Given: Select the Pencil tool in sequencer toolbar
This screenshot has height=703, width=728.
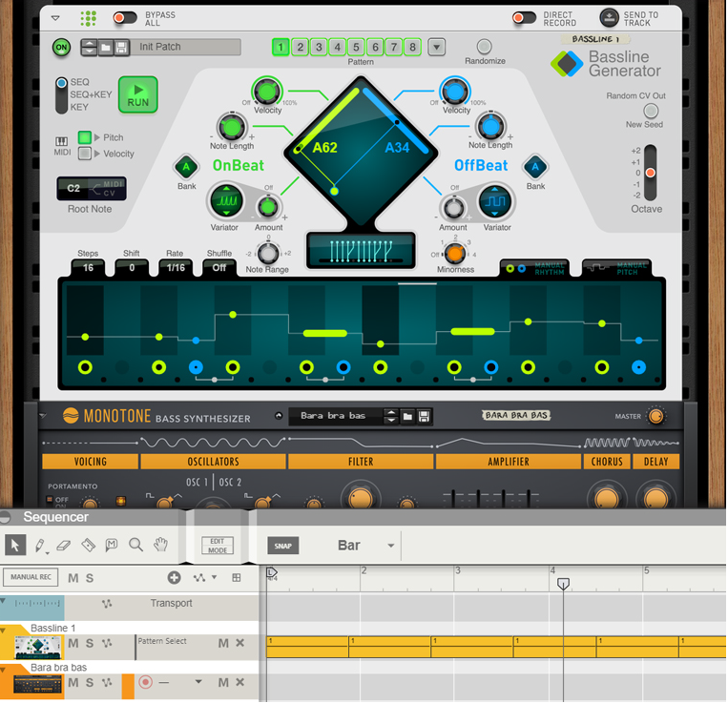Looking at the screenshot, I should [x=41, y=546].
